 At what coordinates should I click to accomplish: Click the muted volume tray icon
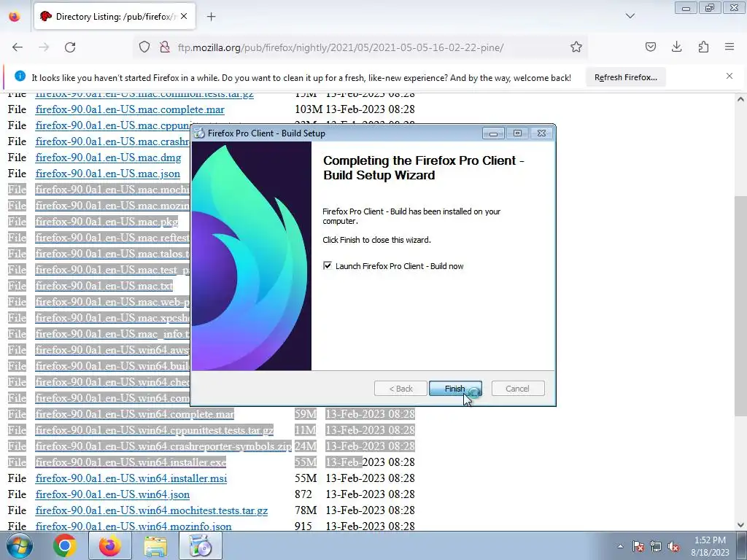pos(673,546)
